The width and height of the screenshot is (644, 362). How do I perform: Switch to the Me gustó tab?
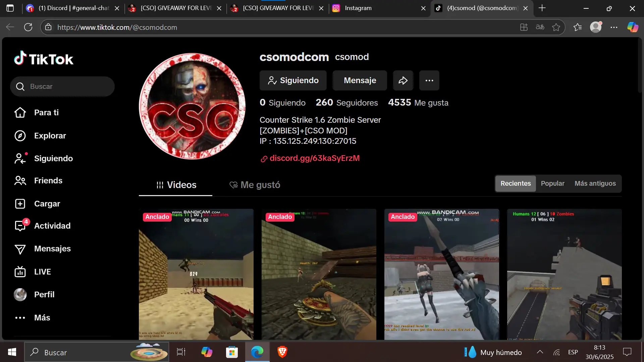click(255, 185)
